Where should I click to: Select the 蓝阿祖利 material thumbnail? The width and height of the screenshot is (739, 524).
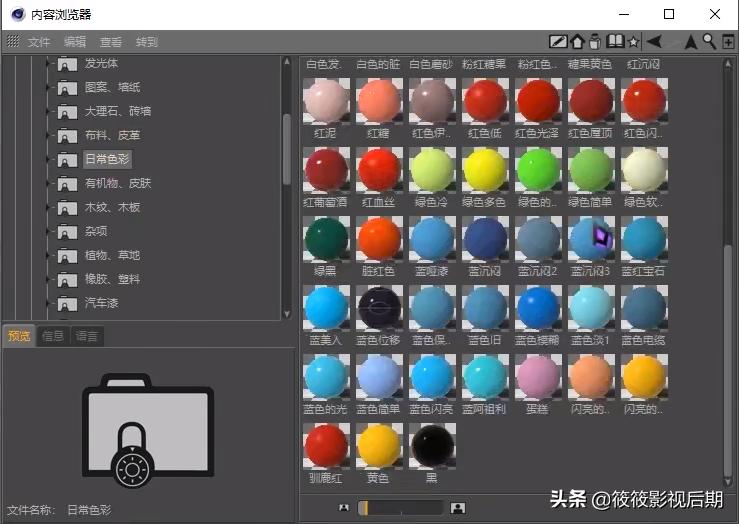pos(485,377)
